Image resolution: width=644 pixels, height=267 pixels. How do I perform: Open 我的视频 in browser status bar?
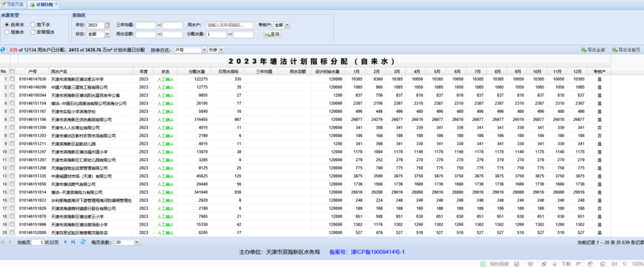(494, 263)
